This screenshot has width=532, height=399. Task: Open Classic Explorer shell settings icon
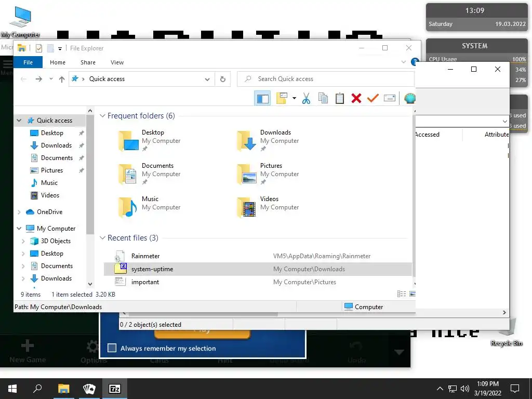[410, 98]
